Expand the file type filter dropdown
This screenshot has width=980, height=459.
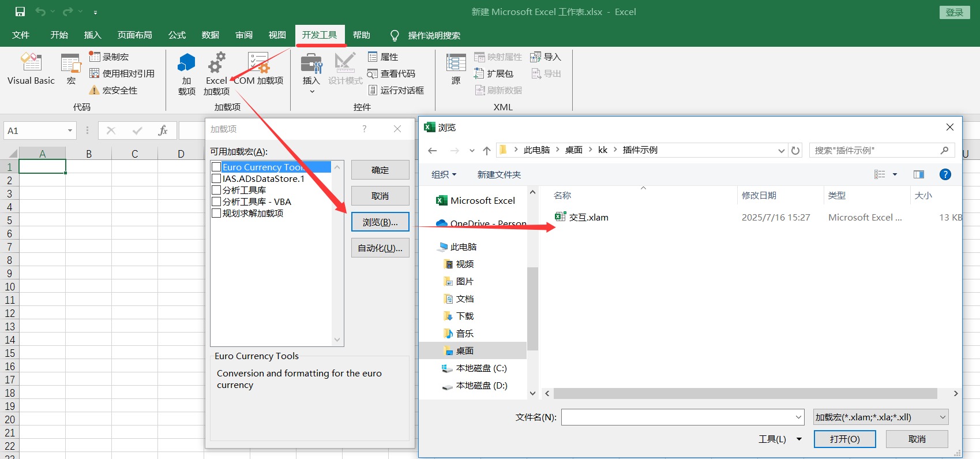tap(943, 417)
